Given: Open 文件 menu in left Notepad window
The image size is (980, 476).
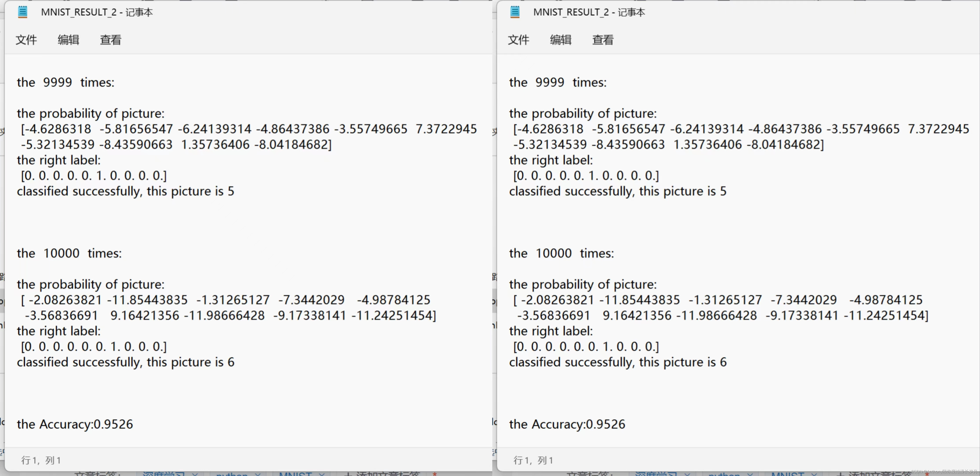Looking at the screenshot, I should pyautogui.click(x=26, y=40).
